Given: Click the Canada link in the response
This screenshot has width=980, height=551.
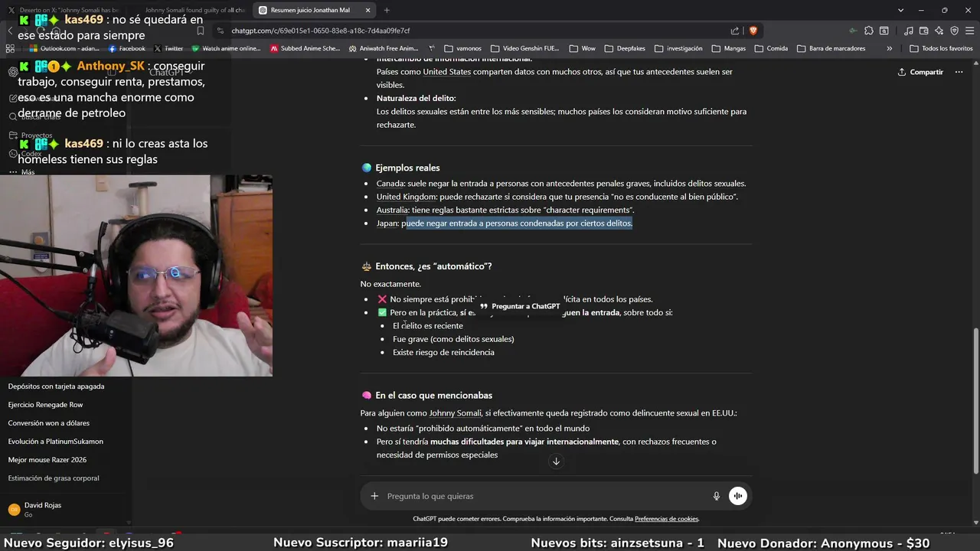Looking at the screenshot, I should coord(390,184).
